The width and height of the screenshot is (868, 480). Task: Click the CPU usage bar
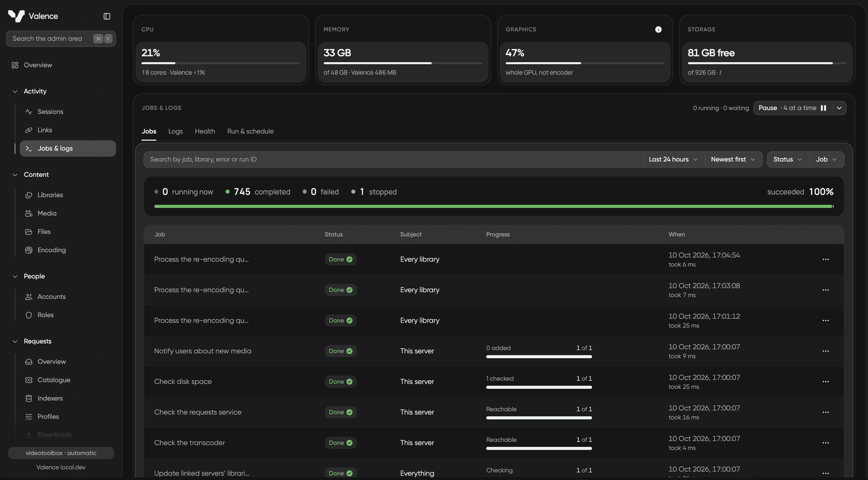(x=221, y=63)
